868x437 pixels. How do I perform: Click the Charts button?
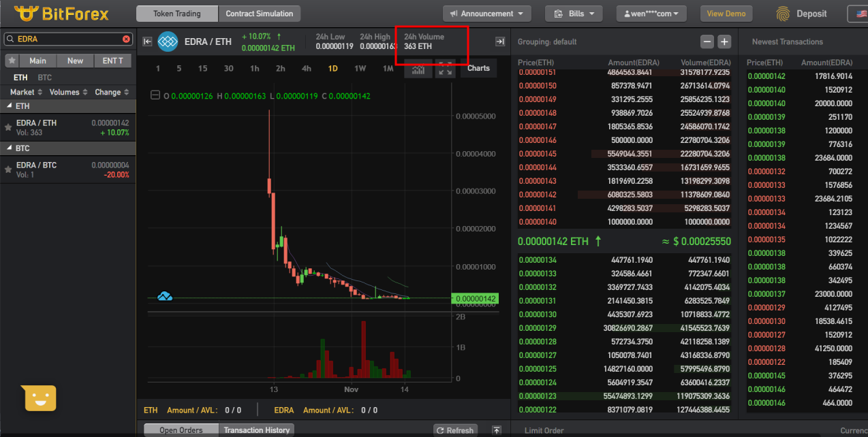pos(478,68)
